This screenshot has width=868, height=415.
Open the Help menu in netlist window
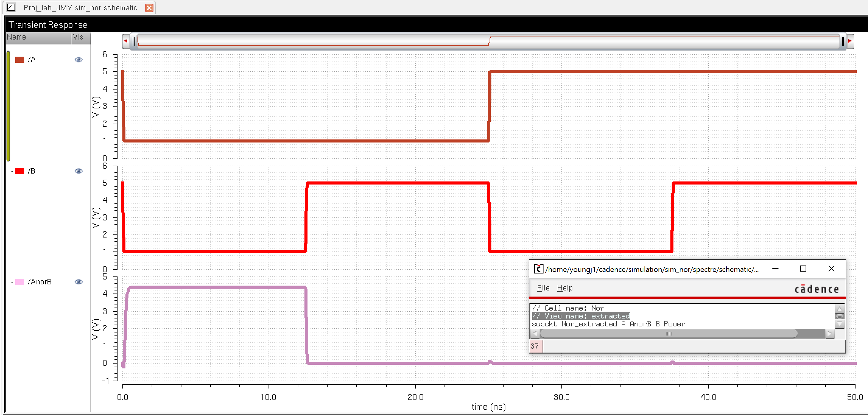[564, 288]
